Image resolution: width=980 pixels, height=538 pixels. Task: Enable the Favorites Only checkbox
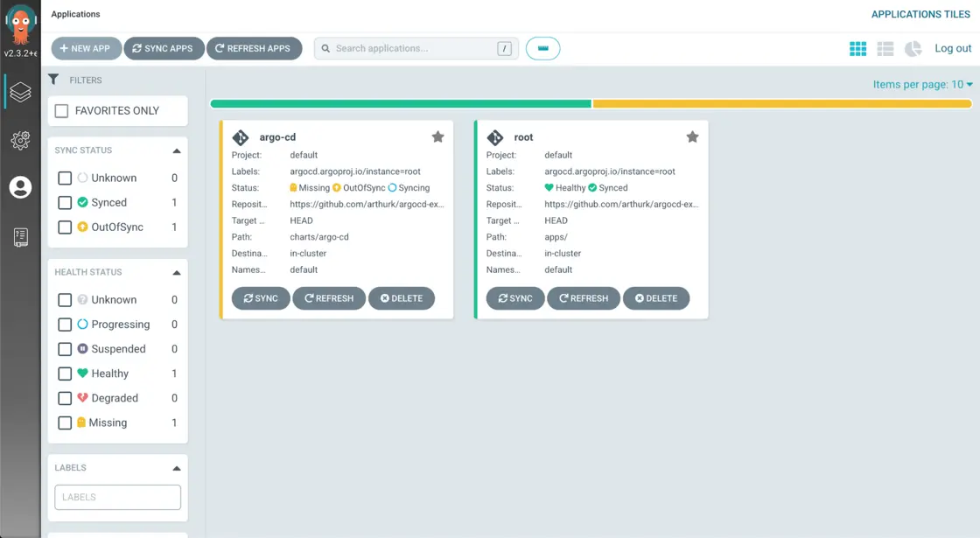point(62,111)
